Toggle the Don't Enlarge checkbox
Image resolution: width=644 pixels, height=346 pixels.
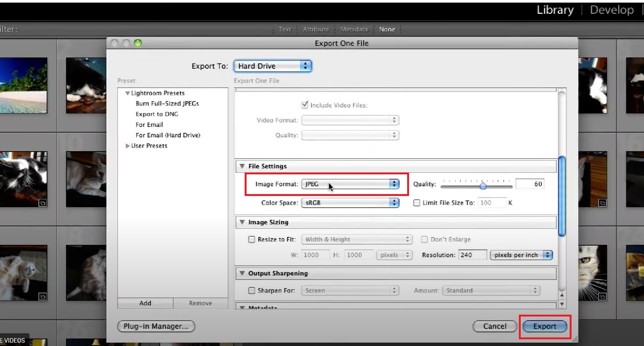click(x=424, y=239)
